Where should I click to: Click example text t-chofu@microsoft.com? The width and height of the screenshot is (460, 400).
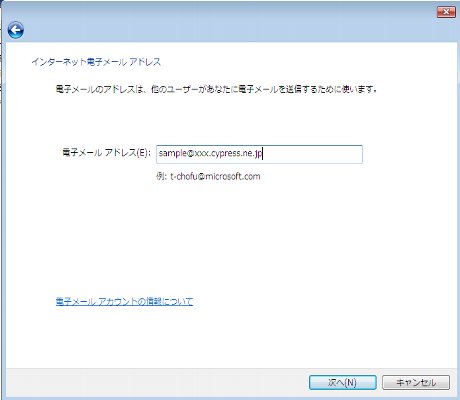tap(215, 176)
